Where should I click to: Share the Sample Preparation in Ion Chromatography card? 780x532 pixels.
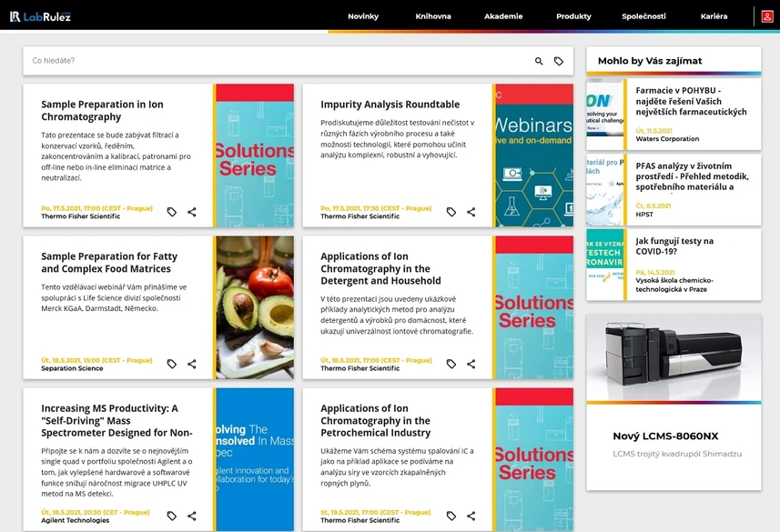tap(192, 212)
